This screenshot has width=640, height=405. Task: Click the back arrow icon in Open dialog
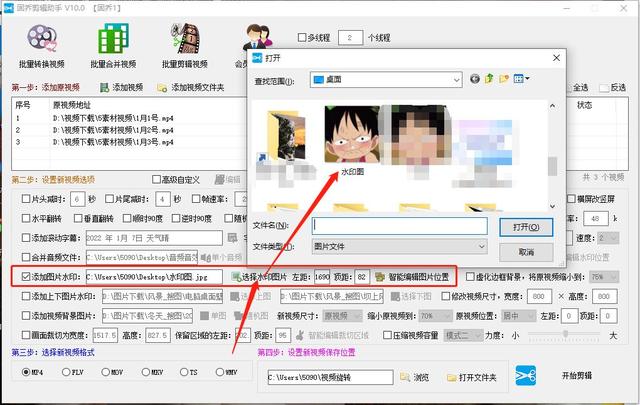(x=474, y=79)
